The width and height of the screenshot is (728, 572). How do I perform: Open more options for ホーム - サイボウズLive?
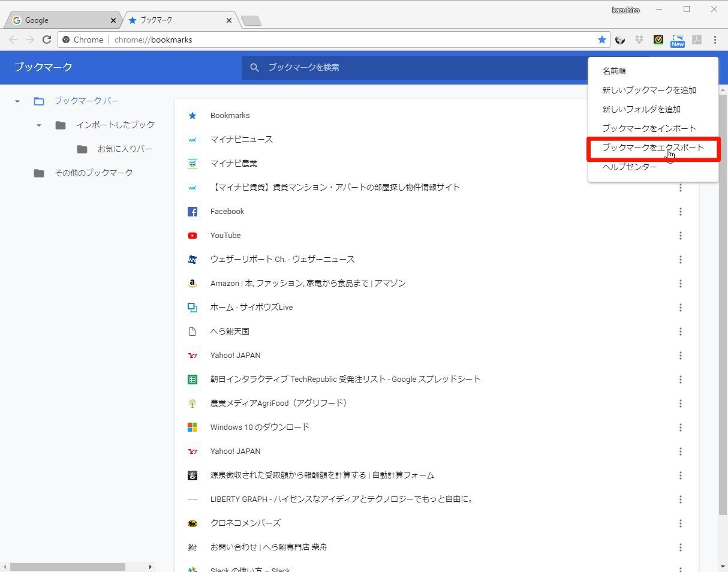tap(680, 308)
